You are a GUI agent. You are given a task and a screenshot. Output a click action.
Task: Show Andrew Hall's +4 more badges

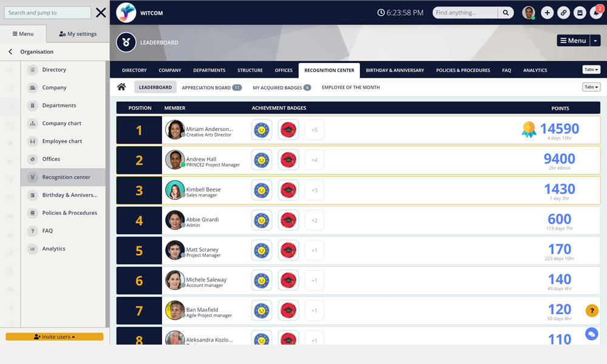coord(314,160)
